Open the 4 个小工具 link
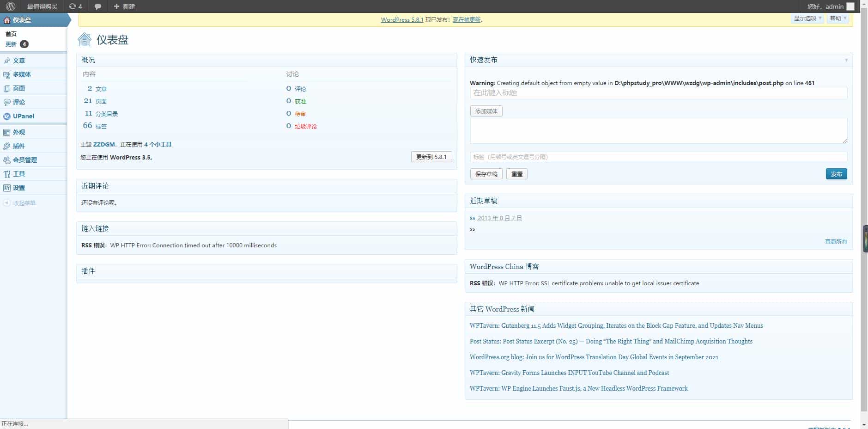 coord(158,145)
